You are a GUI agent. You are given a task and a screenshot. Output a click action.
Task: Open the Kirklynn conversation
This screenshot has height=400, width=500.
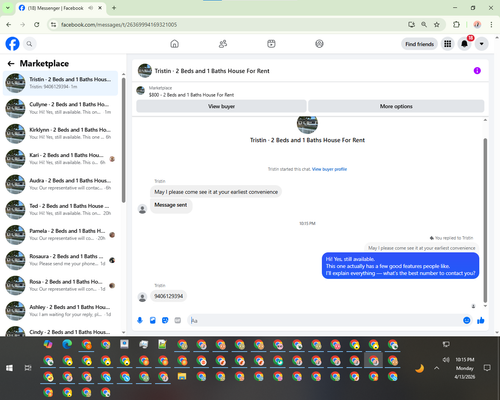click(60, 134)
